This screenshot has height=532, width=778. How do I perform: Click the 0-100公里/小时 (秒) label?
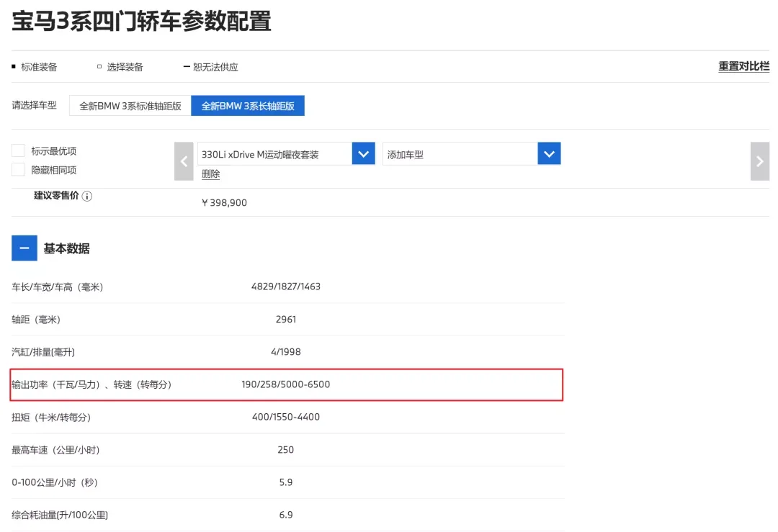[x=55, y=482]
